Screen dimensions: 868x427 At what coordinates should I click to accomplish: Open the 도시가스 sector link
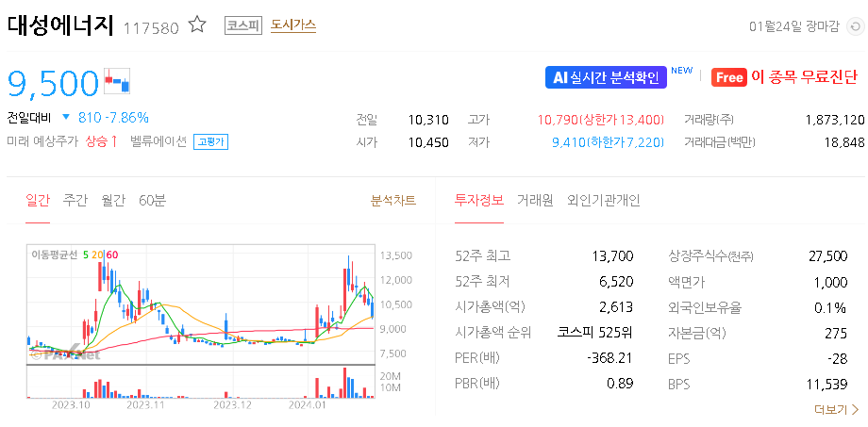click(293, 25)
